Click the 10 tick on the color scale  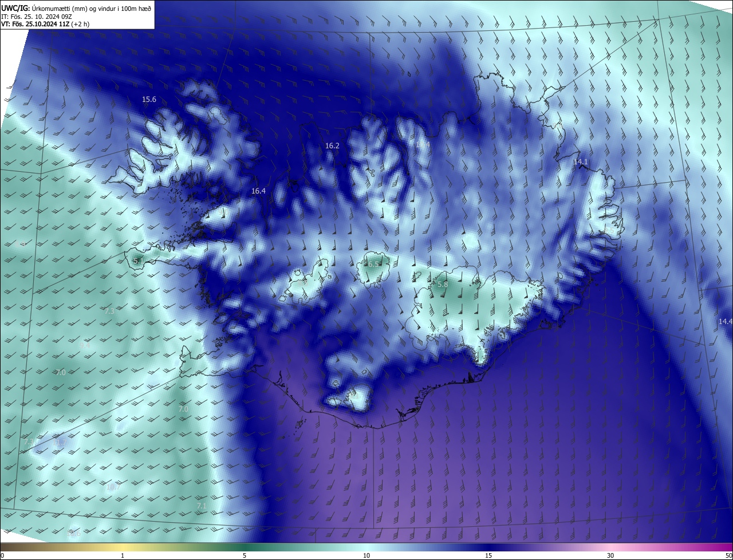tap(366, 556)
